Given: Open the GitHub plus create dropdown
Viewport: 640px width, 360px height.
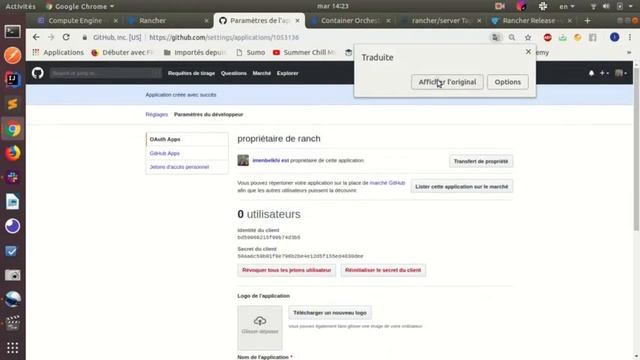Looking at the screenshot, I should (604, 73).
